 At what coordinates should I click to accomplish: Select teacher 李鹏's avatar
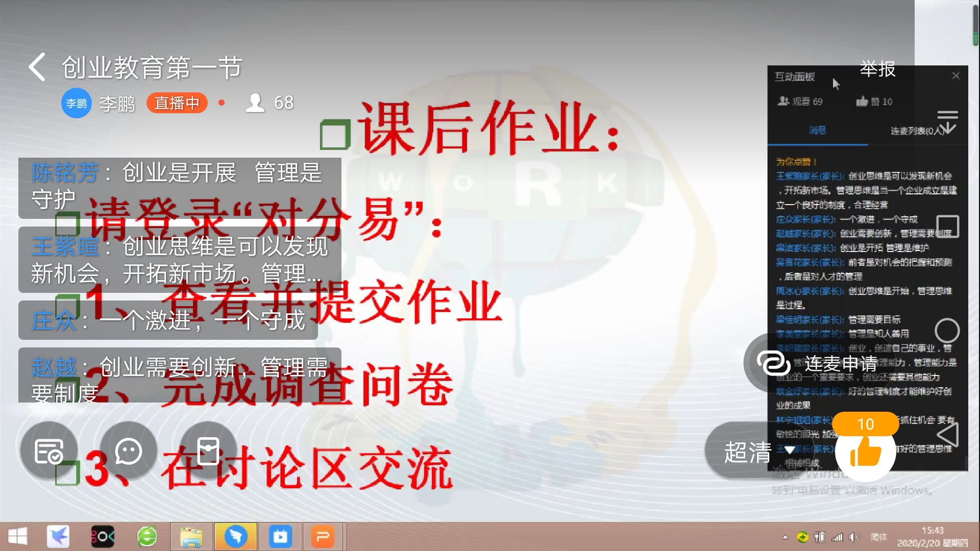76,103
